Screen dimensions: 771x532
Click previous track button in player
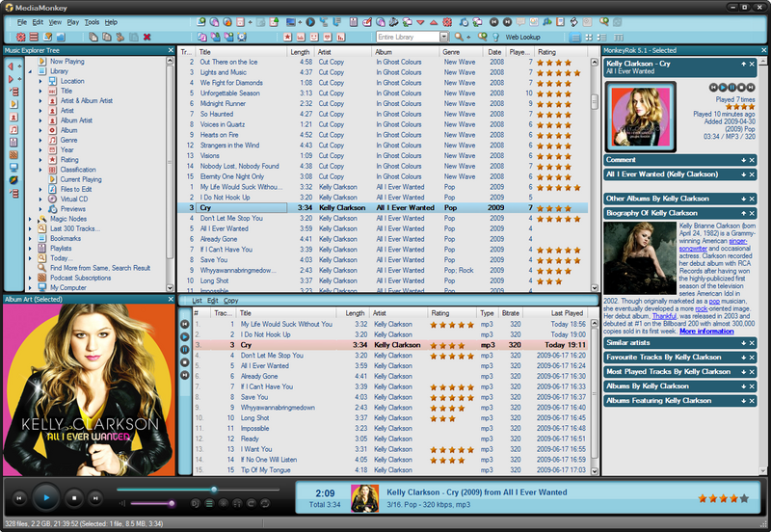(19, 498)
